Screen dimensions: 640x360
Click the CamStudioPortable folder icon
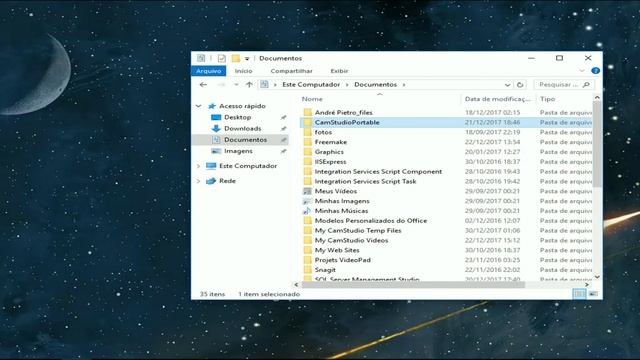308,122
